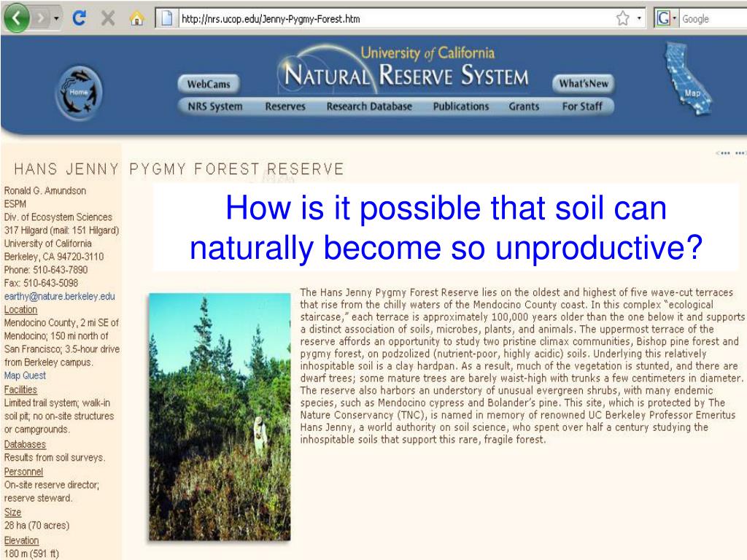This screenshot has height=560, width=747.
Task: Open the For Staff menu item
Action: point(582,106)
